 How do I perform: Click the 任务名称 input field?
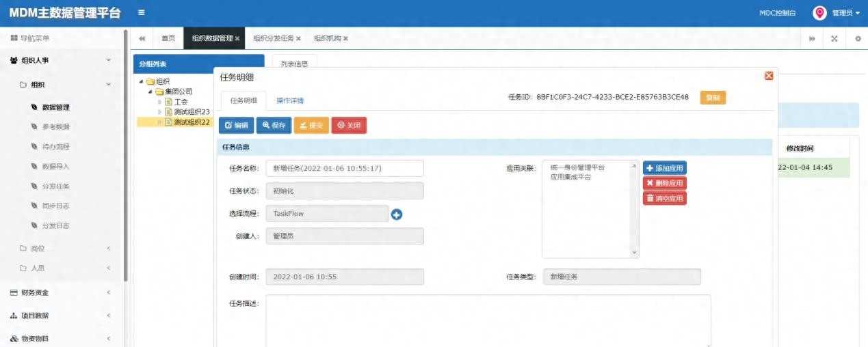pyautogui.click(x=345, y=168)
